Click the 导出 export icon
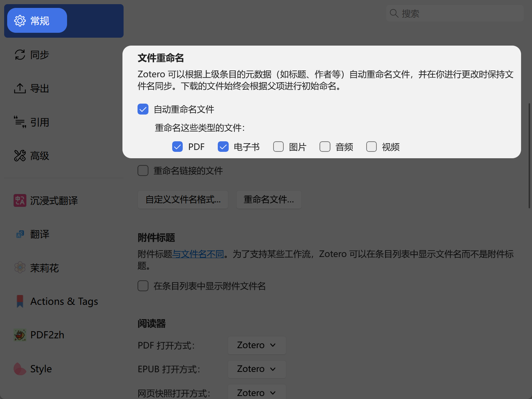Image resolution: width=532 pixels, height=399 pixels. [20, 88]
